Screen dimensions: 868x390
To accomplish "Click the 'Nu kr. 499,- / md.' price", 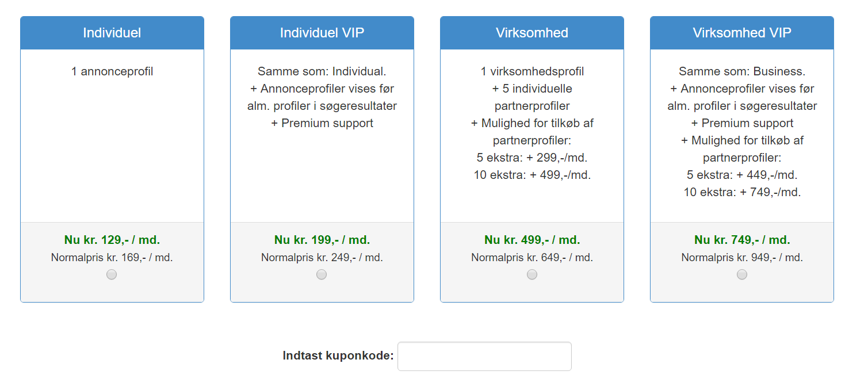I will click(x=532, y=240).
